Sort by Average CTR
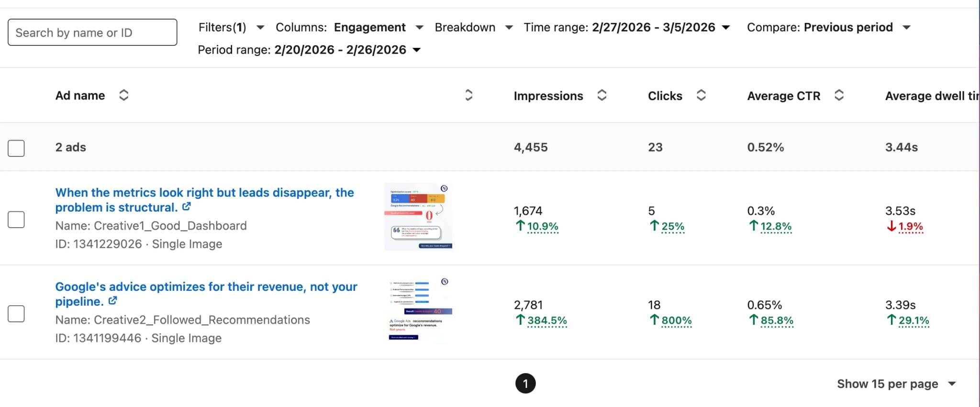Screen dimensions: 980x407 pyautogui.click(x=839, y=95)
